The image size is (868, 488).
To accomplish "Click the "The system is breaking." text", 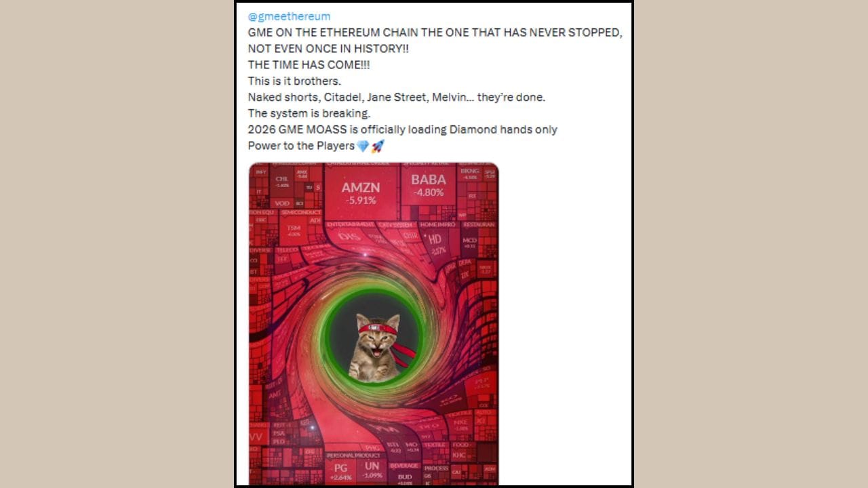I will pyautogui.click(x=309, y=113).
